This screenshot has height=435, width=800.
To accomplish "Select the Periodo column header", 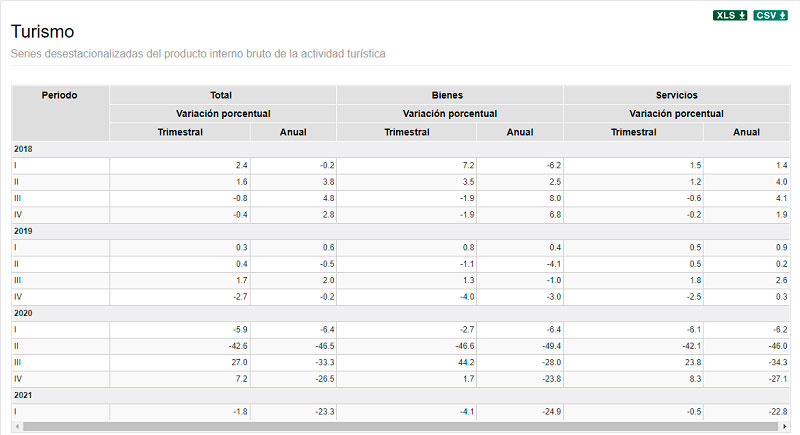I will pos(60,95).
